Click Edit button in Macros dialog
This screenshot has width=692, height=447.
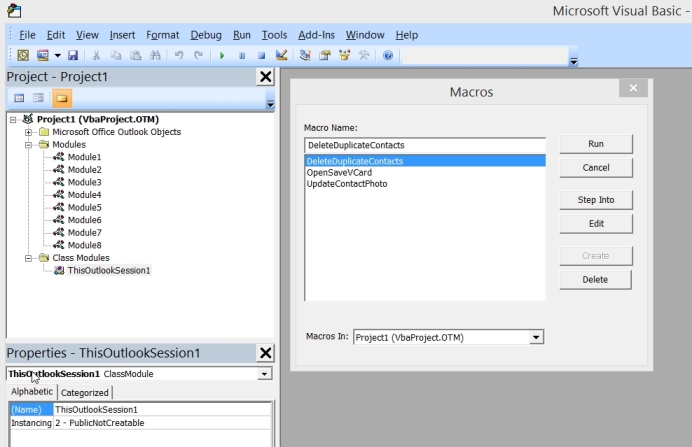coord(596,224)
